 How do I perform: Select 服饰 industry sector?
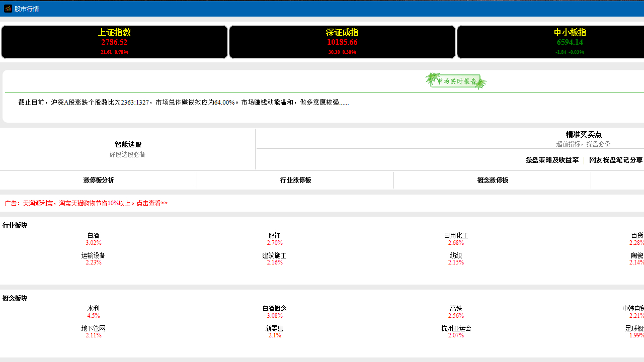click(x=274, y=235)
